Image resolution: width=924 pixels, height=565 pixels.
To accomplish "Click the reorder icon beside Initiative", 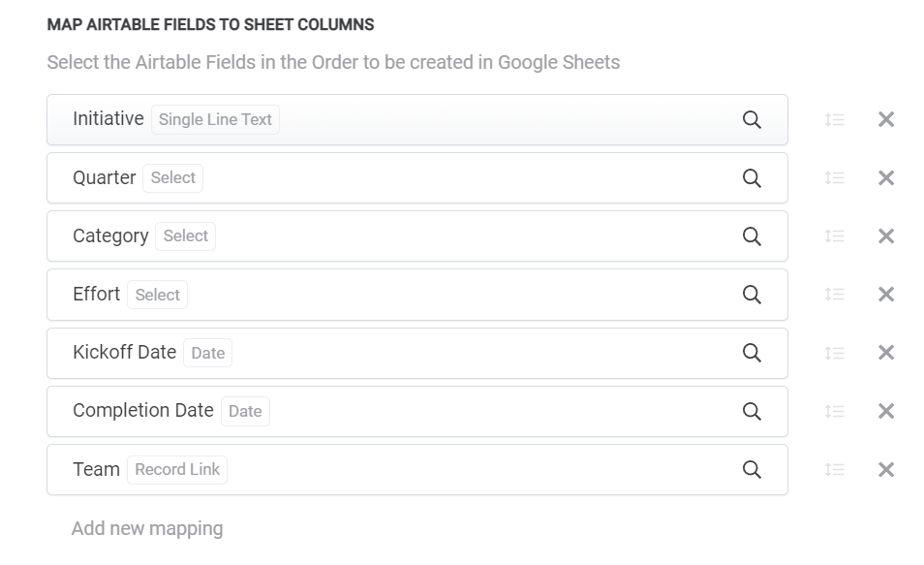I will [835, 119].
